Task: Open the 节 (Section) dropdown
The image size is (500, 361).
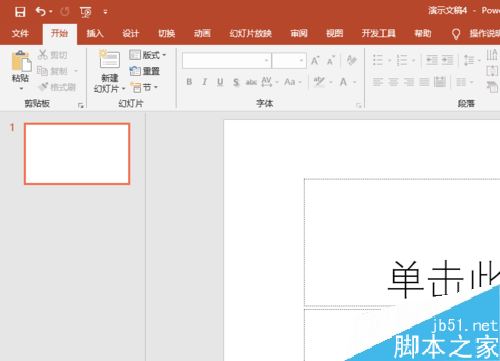Action: 144,87
